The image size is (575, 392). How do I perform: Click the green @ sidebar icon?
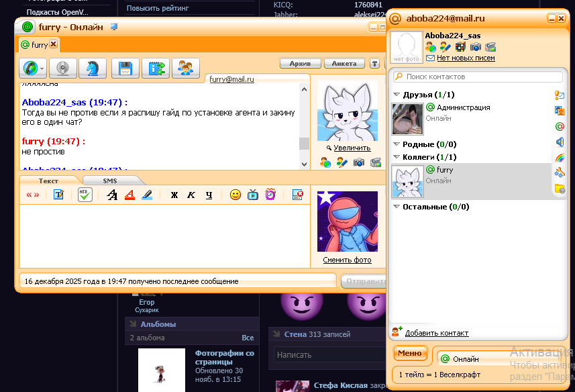[560, 126]
